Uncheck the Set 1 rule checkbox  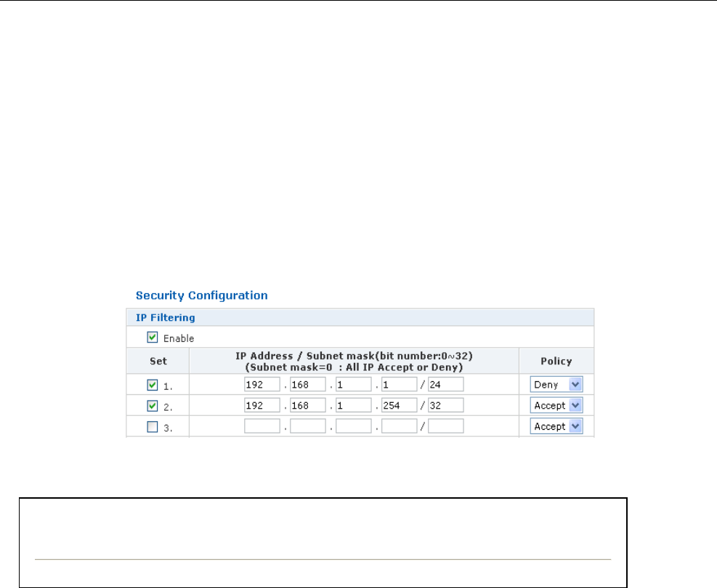(153, 385)
